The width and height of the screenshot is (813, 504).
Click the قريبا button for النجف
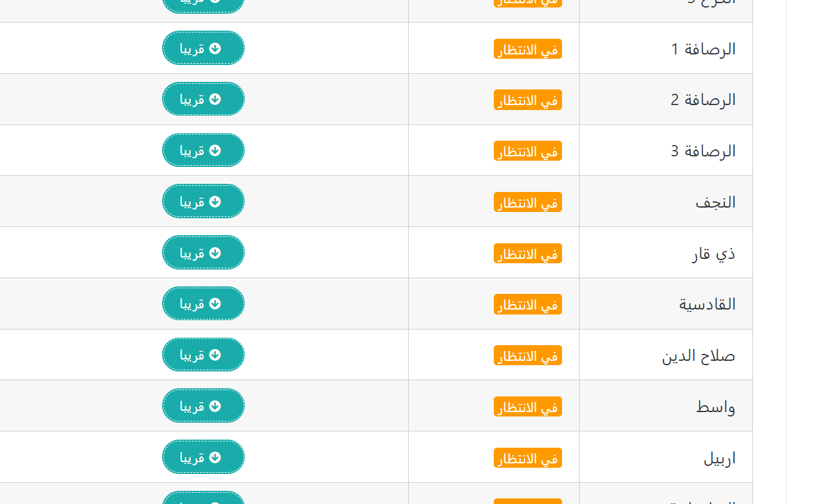pyautogui.click(x=203, y=201)
